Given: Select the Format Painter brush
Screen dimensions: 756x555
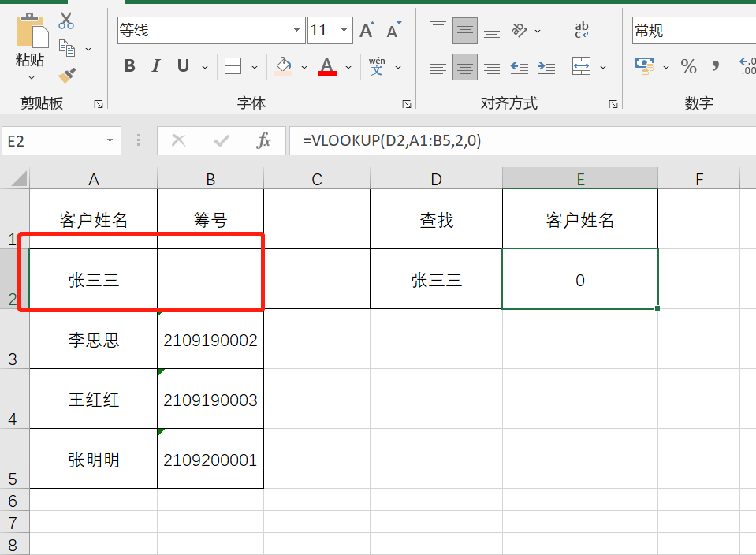Looking at the screenshot, I should point(67,75).
